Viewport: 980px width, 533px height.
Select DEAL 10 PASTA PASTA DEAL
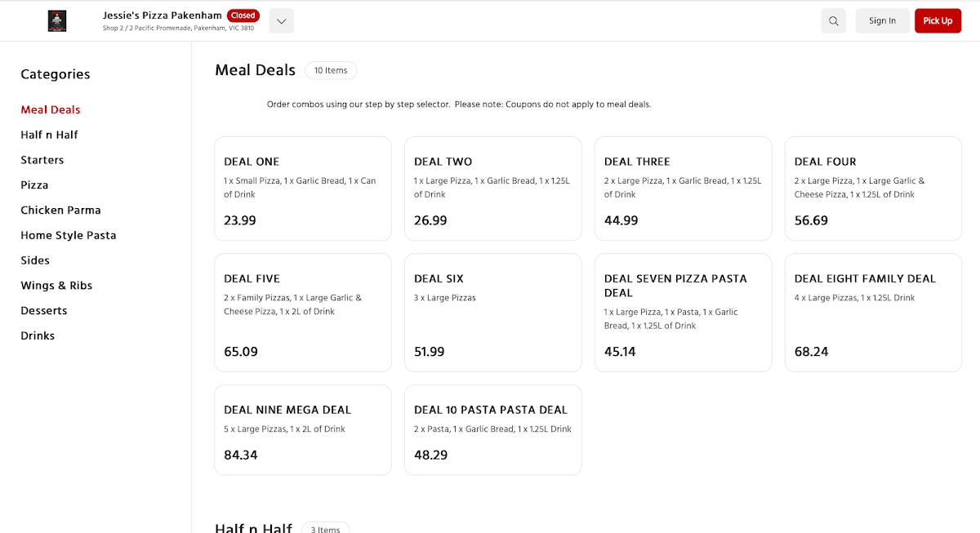click(493, 430)
